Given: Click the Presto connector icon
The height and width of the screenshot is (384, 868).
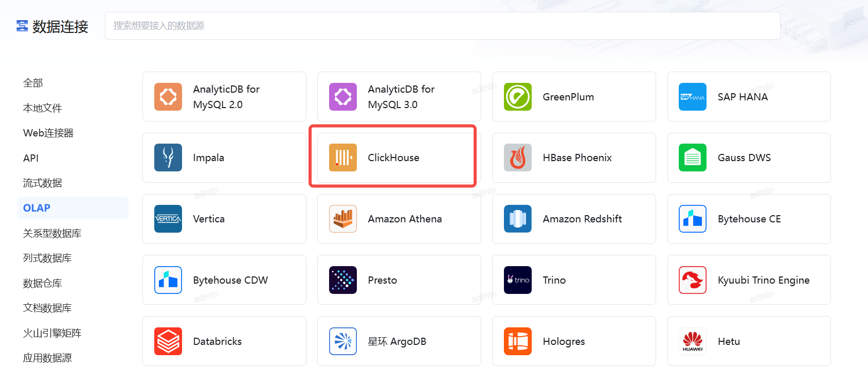Looking at the screenshot, I should (342, 280).
